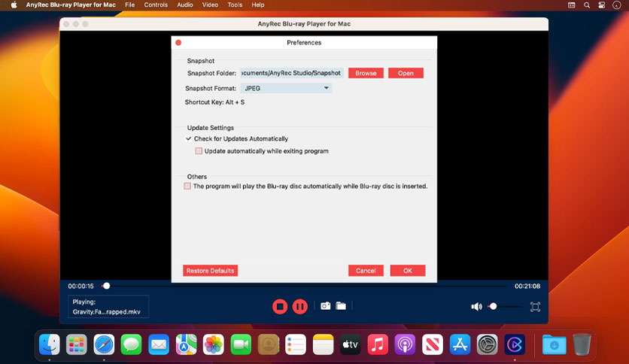Open News from the Dock

click(433, 344)
